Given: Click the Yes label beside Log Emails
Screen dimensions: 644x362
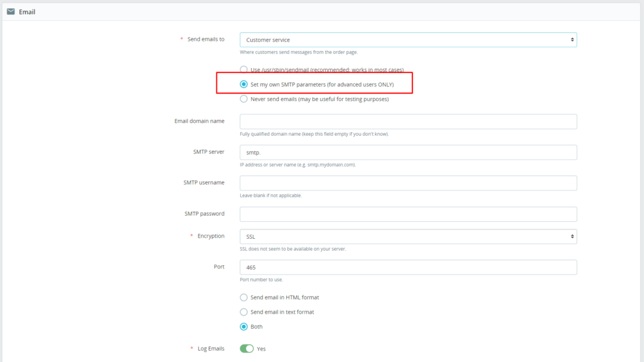Looking at the screenshot, I should click(x=261, y=349).
